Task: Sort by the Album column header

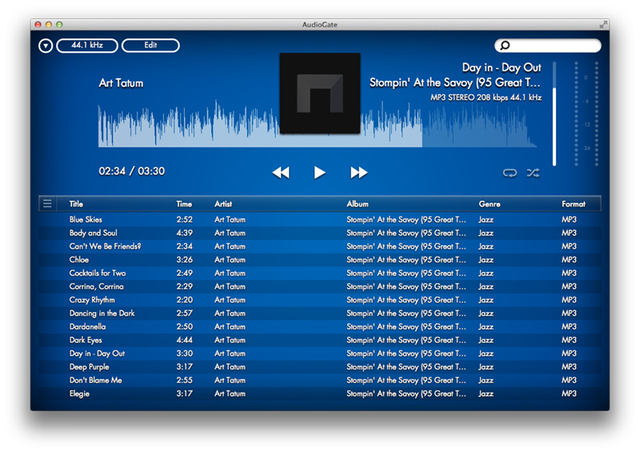Action: coord(358,204)
